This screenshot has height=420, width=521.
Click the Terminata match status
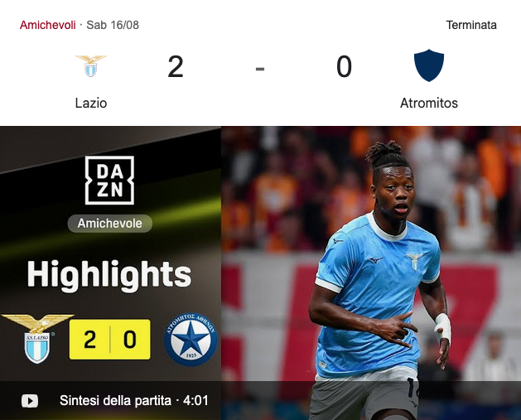click(x=471, y=25)
